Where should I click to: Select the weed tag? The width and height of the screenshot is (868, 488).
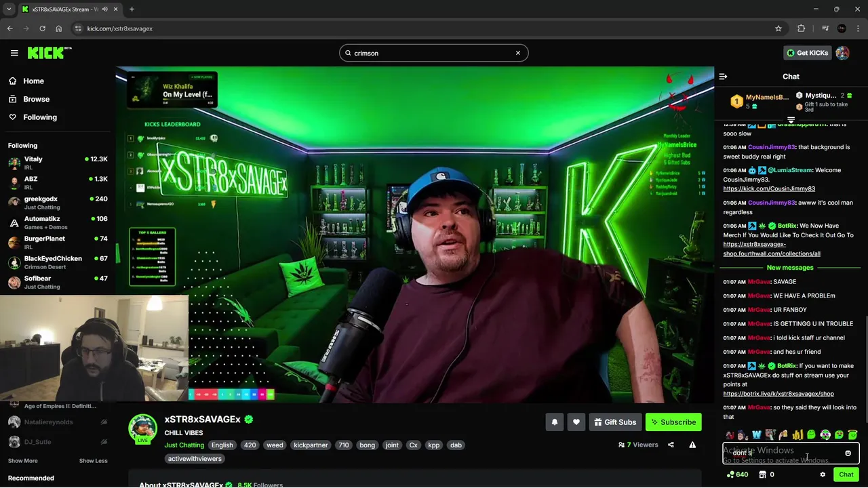click(x=275, y=445)
